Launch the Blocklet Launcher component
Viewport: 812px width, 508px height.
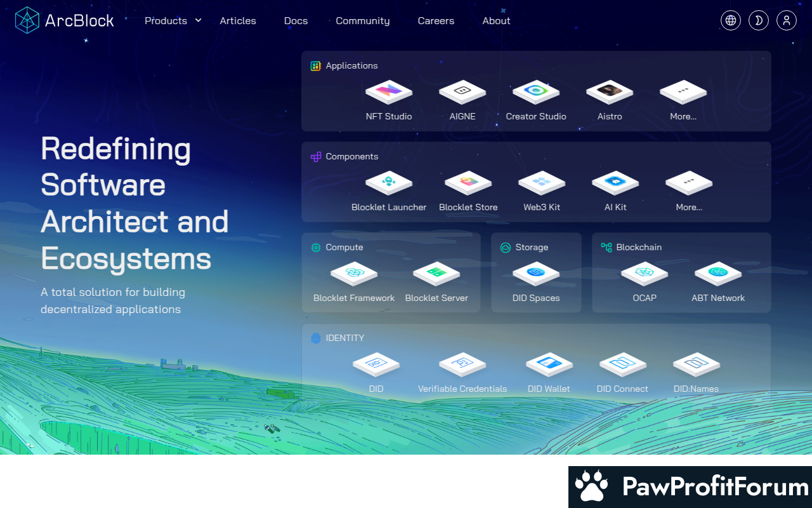[x=389, y=184]
